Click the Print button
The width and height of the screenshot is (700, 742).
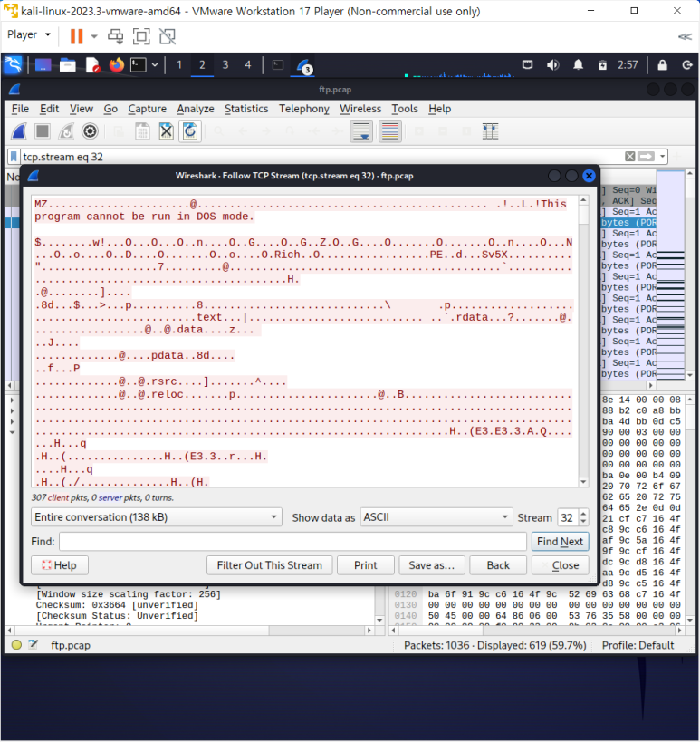pyautogui.click(x=366, y=565)
